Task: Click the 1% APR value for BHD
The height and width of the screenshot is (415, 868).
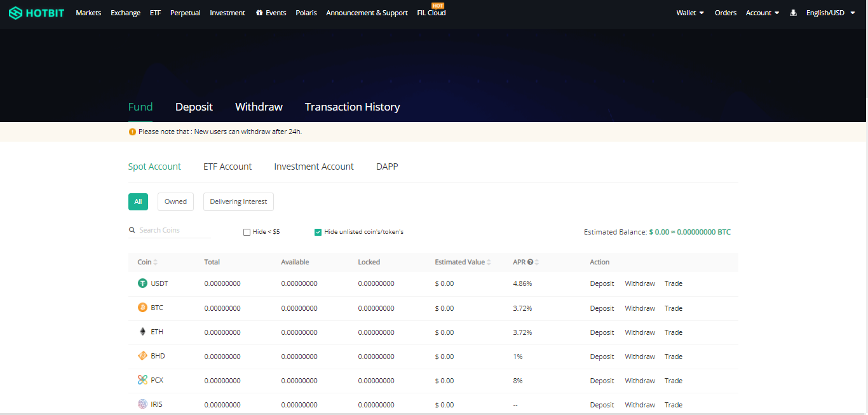Action: point(518,357)
